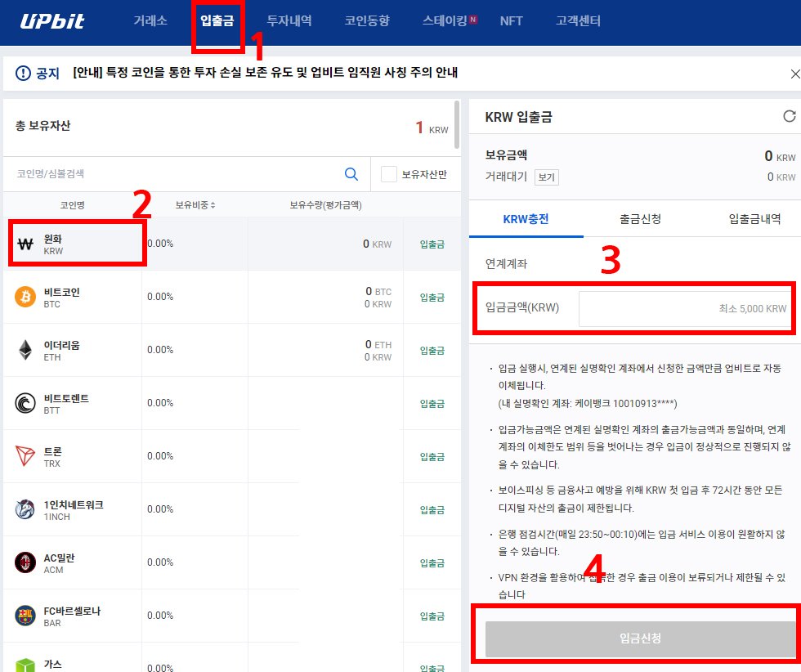This screenshot has width=801, height=672.
Task: Click 0 KRW balance in 원화 row
Action: click(x=377, y=244)
